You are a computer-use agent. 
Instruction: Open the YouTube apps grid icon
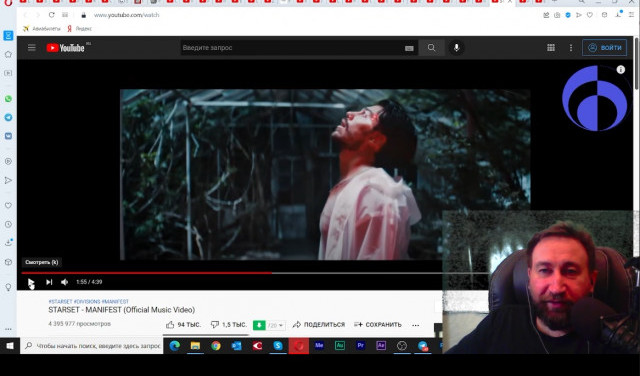551,48
